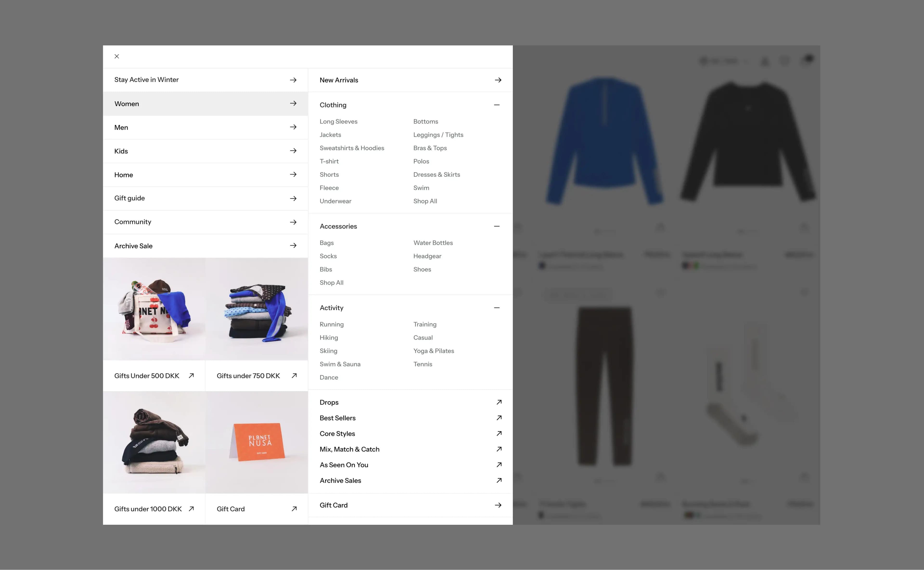Open the Leggings / Tights link

(x=438, y=135)
